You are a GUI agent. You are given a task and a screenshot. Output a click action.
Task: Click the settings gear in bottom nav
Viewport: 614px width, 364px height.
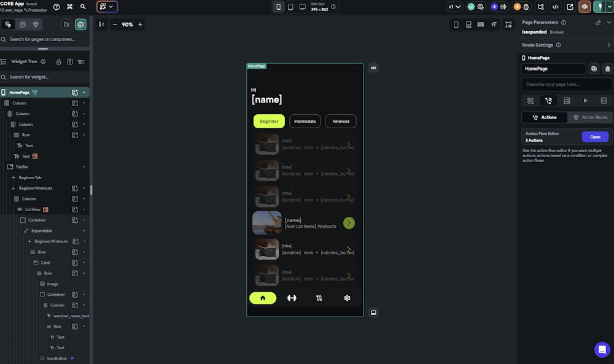point(347,298)
